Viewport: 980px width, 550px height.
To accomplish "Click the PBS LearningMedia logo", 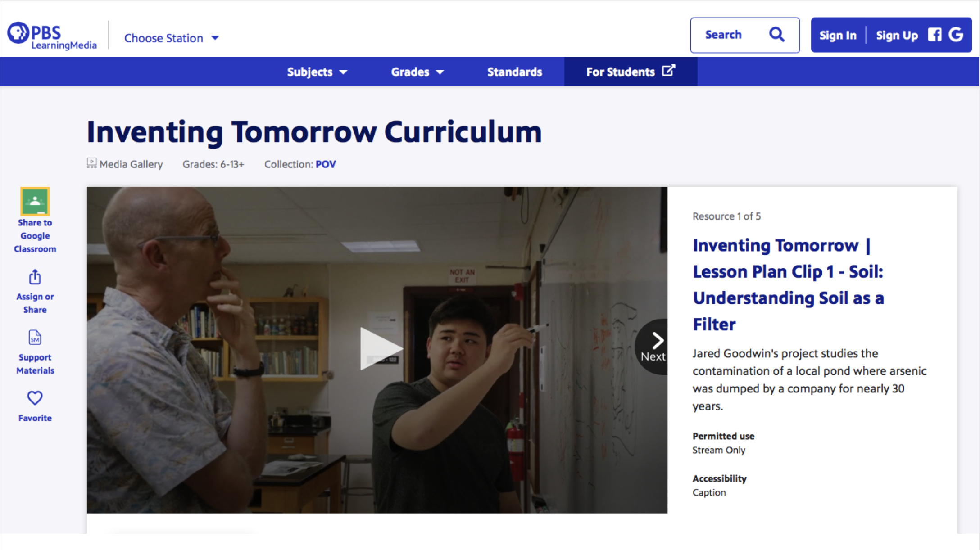I will coord(52,36).
